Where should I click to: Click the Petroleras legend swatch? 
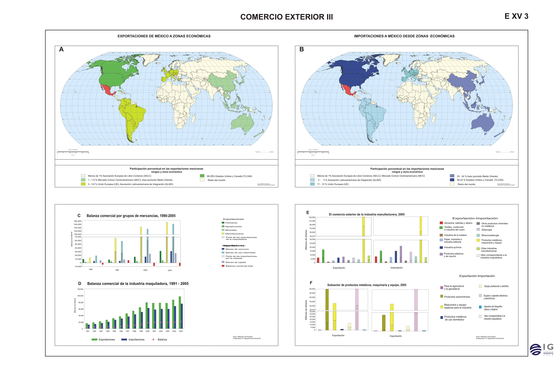click(x=223, y=223)
